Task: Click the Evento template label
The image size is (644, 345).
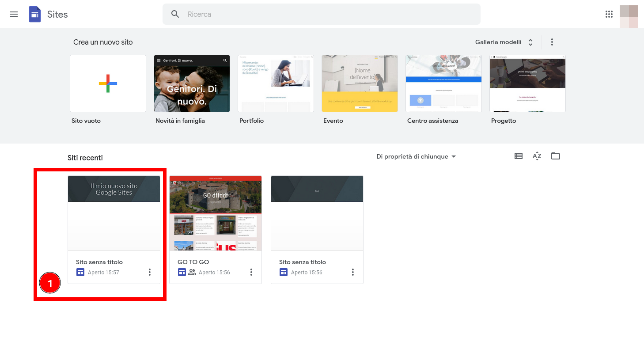Action: 333,121
